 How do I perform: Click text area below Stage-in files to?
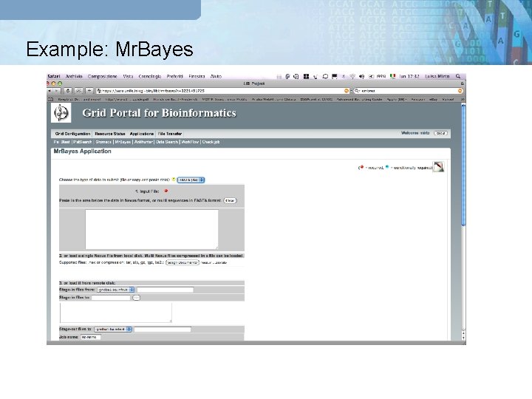point(116,313)
